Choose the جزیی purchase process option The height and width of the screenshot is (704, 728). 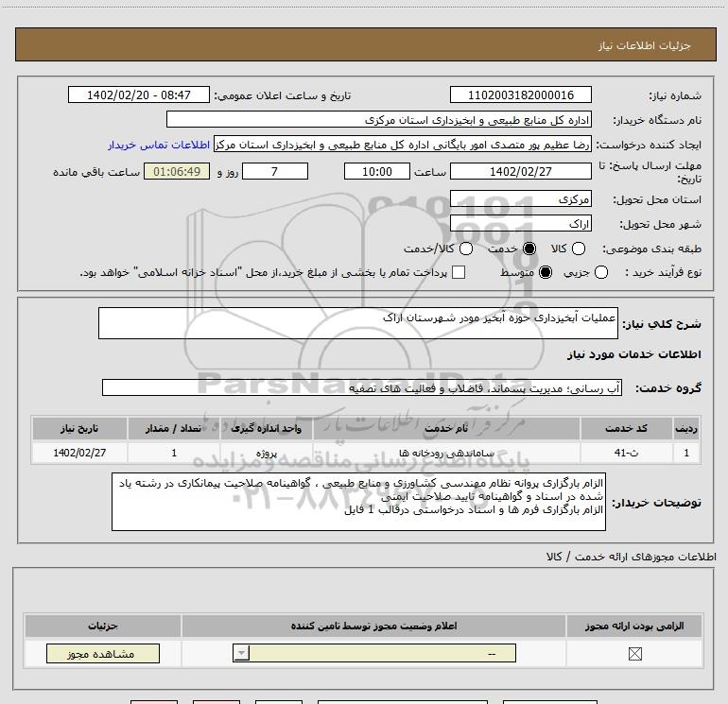(x=601, y=272)
